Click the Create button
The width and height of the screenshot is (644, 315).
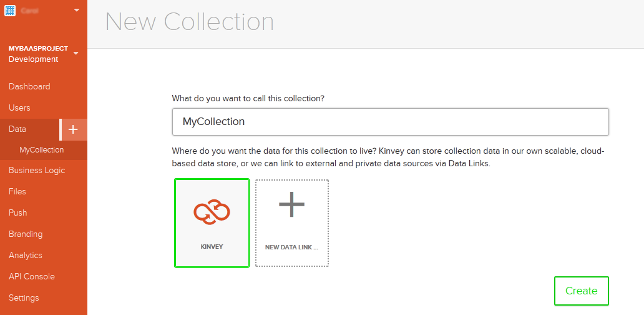coord(581,291)
